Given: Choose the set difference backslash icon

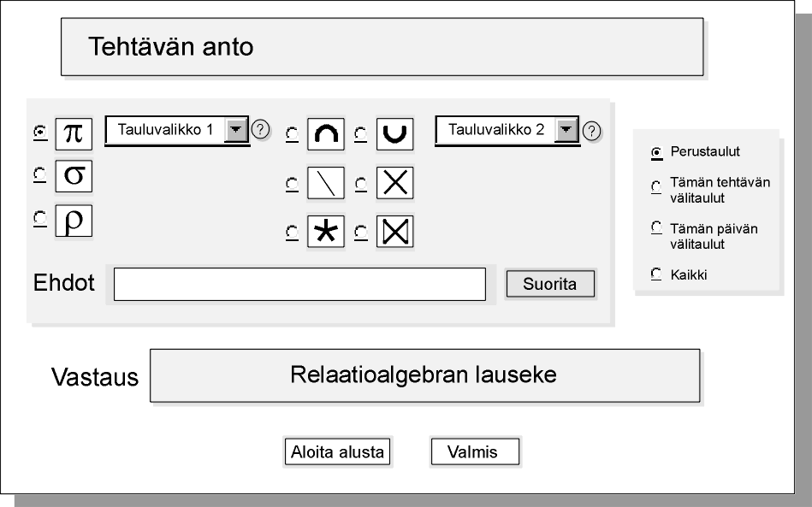Looking at the screenshot, I should coord(326,183).
